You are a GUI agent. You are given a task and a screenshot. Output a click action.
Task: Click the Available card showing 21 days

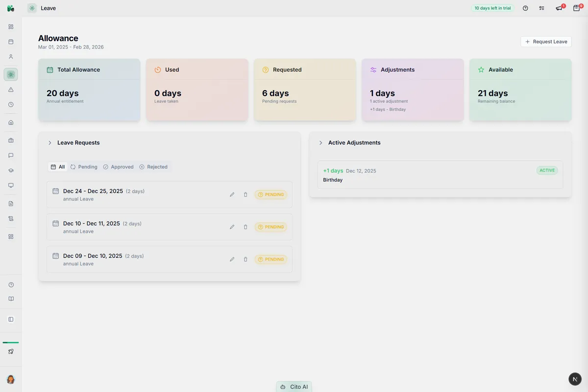point(520,90)
